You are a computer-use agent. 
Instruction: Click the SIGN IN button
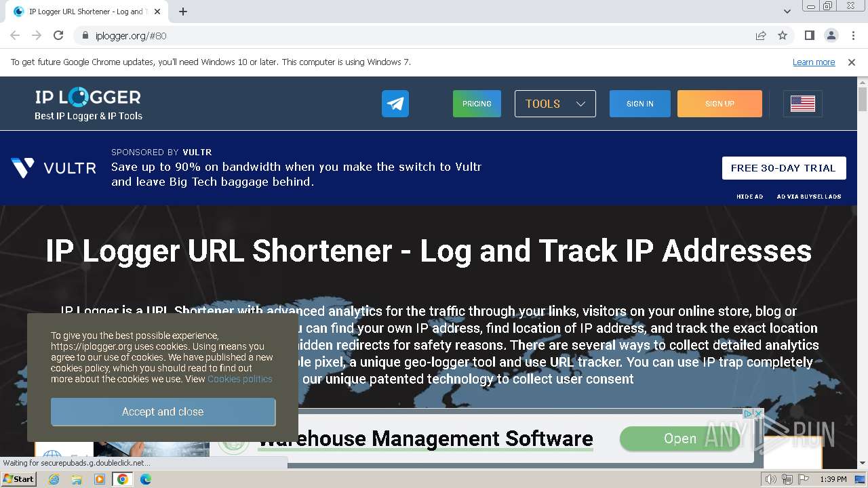coord(640,104)
